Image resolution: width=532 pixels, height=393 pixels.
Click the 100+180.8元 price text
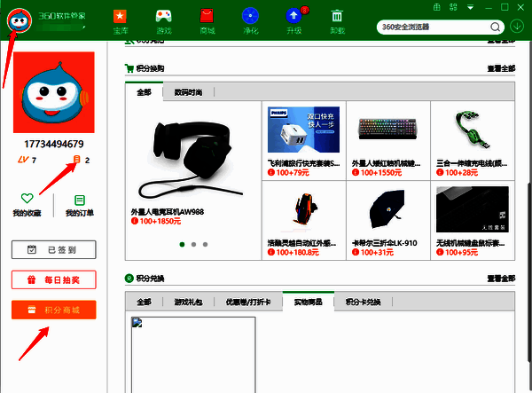click(x=297, y=253)
